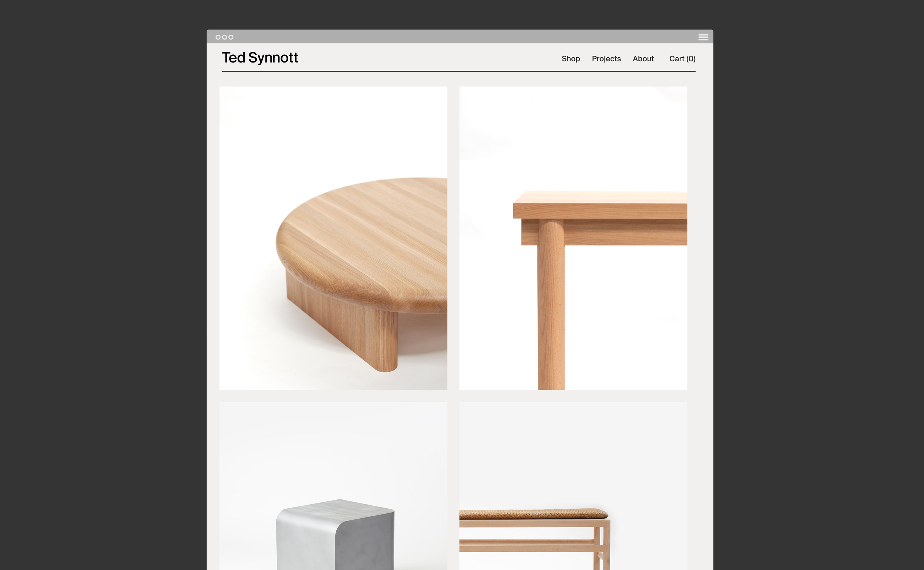Click the third window control circle
Viewport: 924px width, 570px height.
tap(231, 37)
